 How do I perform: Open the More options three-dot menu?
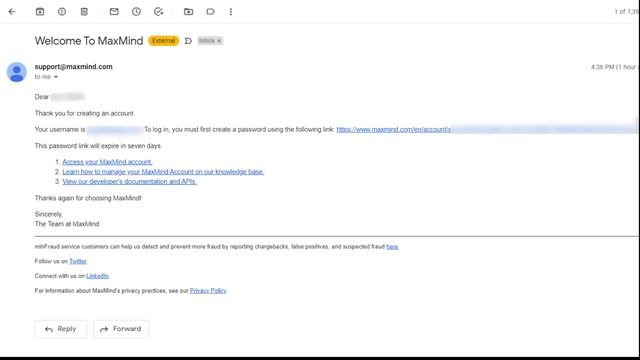click(x=231, y=12)
